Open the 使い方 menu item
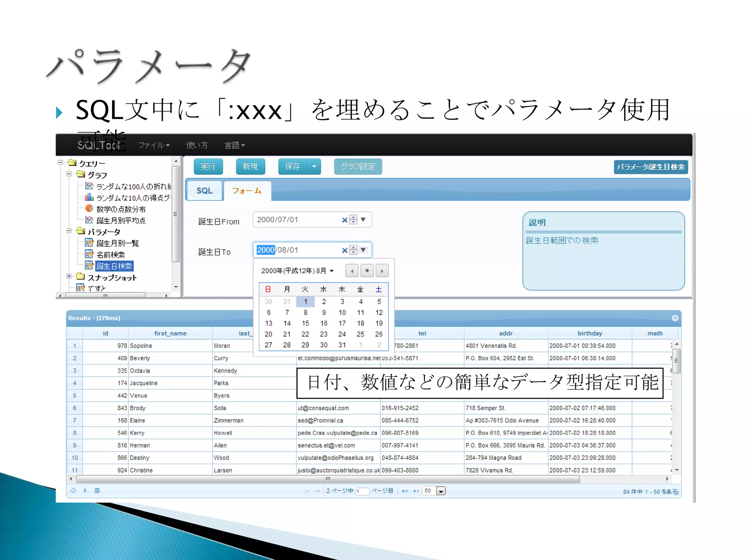Screen dimensions: 747x560 (x=197, y=145)
